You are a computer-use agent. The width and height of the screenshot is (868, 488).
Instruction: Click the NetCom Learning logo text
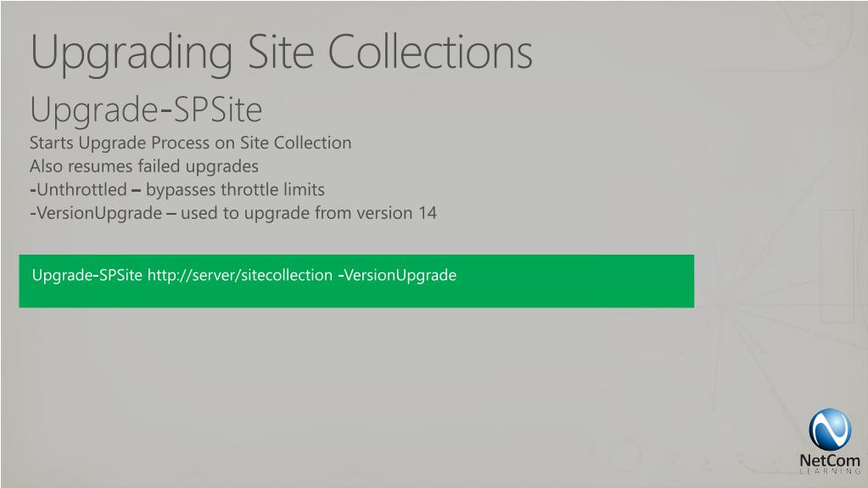click(830, 460)
